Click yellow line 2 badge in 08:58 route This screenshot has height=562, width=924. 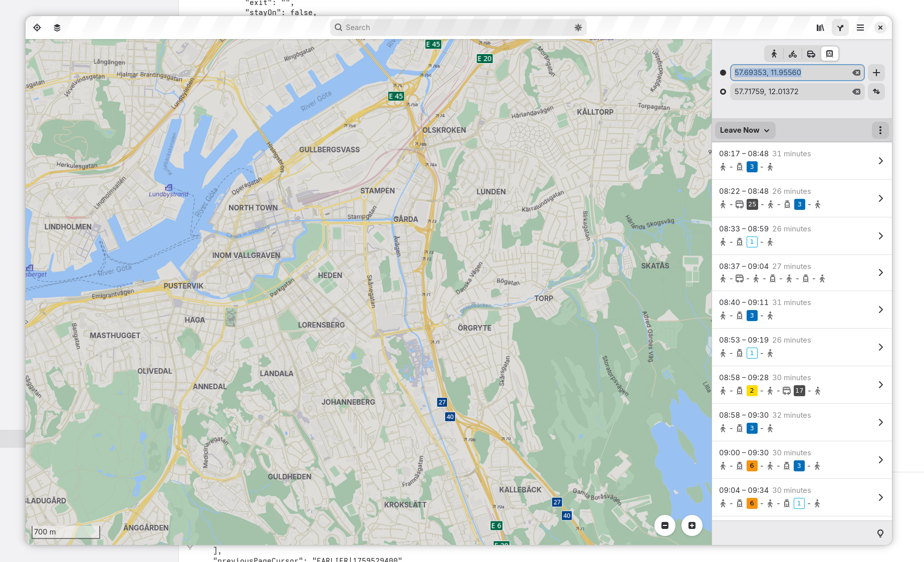pos(752,391)
